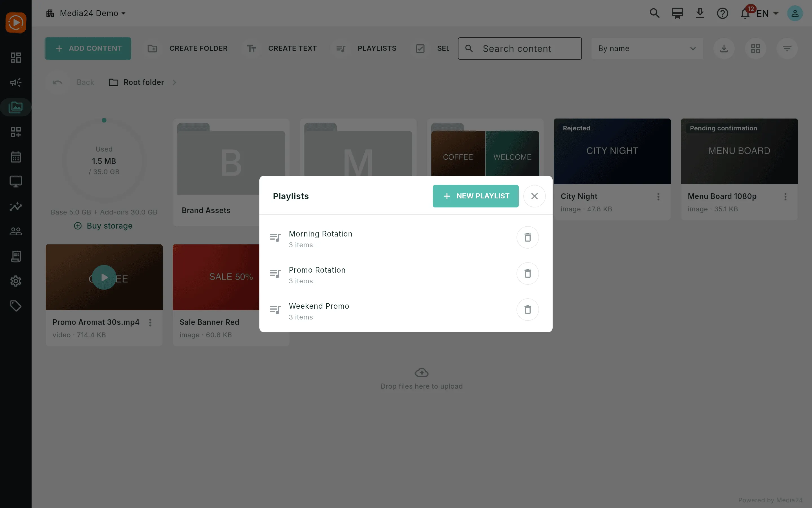Open City Night more options menu
Viewport: 812px width, 508px height.
pyautogui.click(x=658, y=196)
